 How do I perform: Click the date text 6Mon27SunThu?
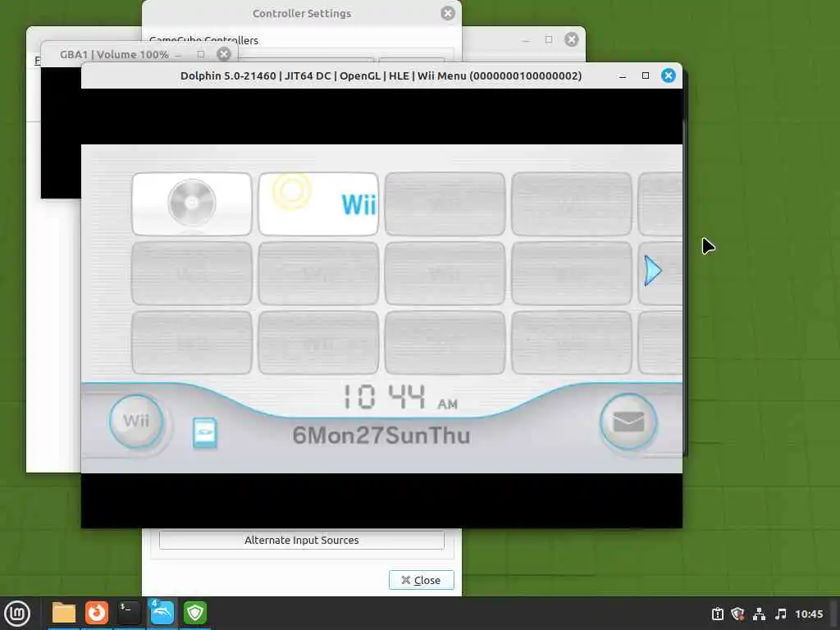(381, 435)
